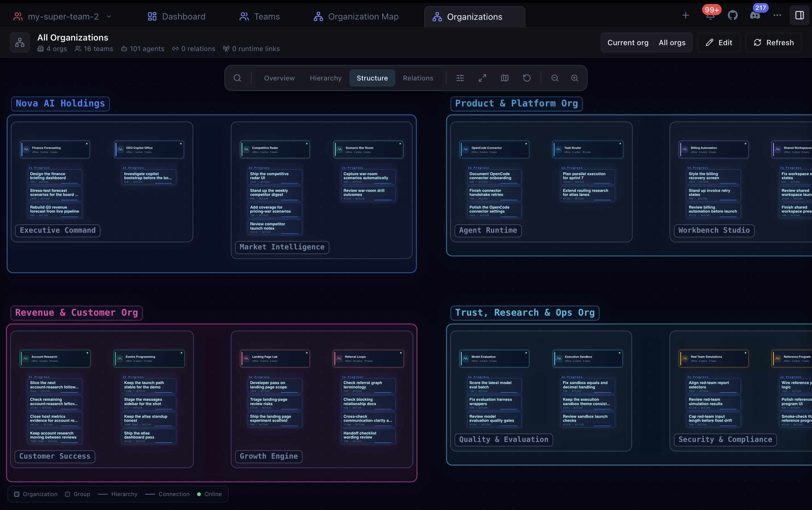Open the filter sliders settings icon
The height and width of the screenshot is (510, 812).
pyautogui.click(x=460, y=78)
